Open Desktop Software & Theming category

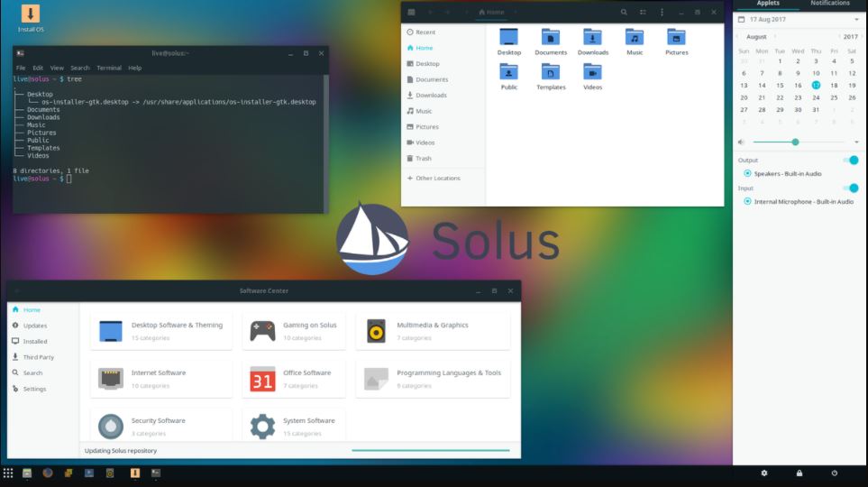161,331
